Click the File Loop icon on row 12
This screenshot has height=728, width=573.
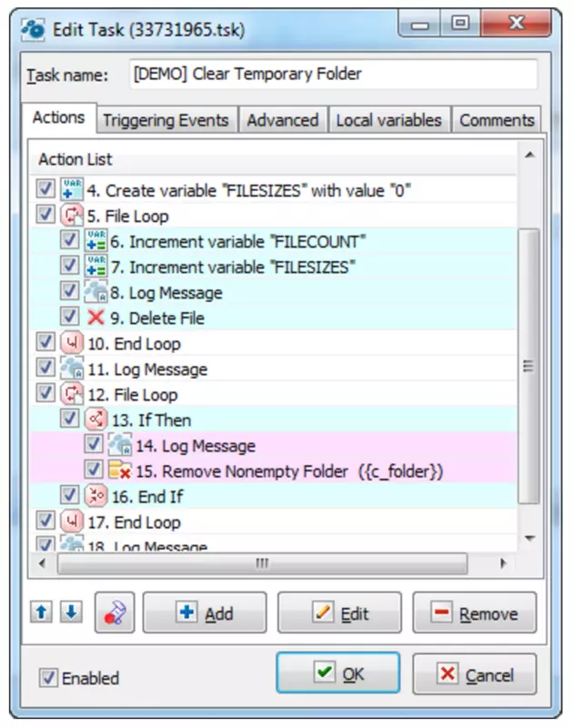tap(72, 394)
